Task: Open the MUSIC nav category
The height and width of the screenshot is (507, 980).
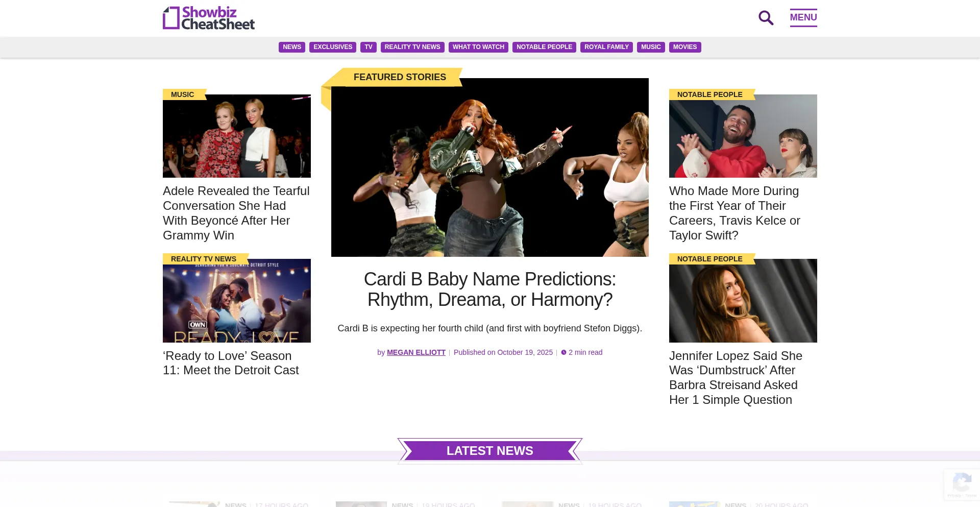Action: coord(651,47)
